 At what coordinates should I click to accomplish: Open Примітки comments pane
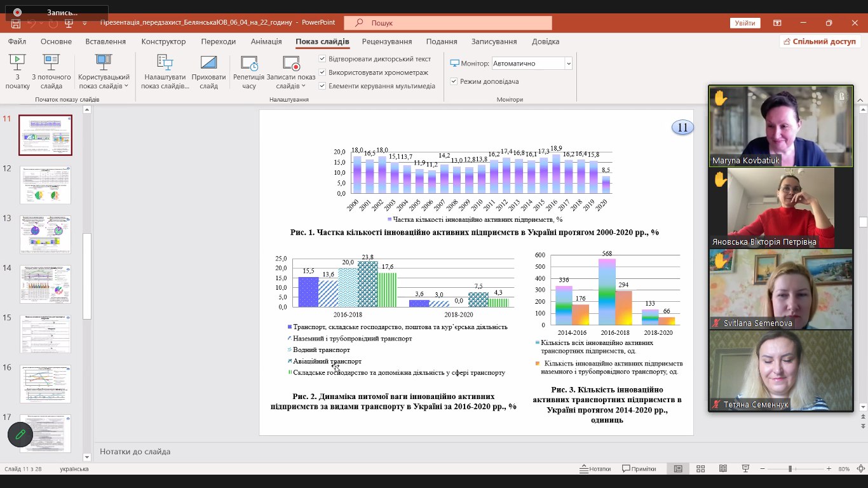click(639, 469)
